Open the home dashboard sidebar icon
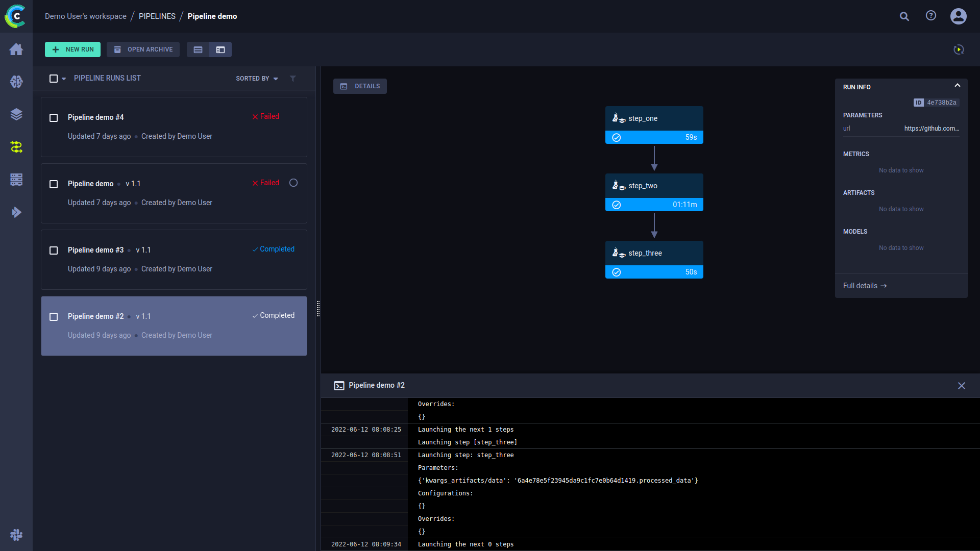 [x=16, y=49]
